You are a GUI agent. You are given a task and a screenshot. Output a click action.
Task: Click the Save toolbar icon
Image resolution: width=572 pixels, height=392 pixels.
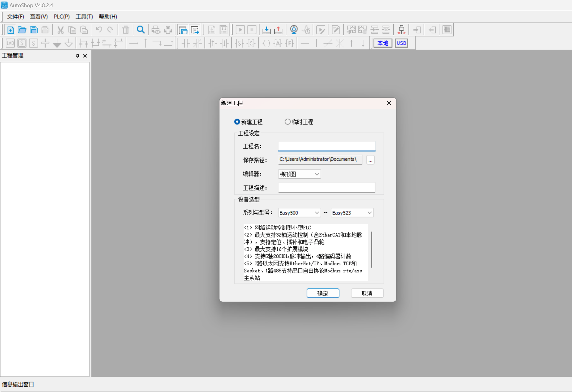(x=34, y=30)
